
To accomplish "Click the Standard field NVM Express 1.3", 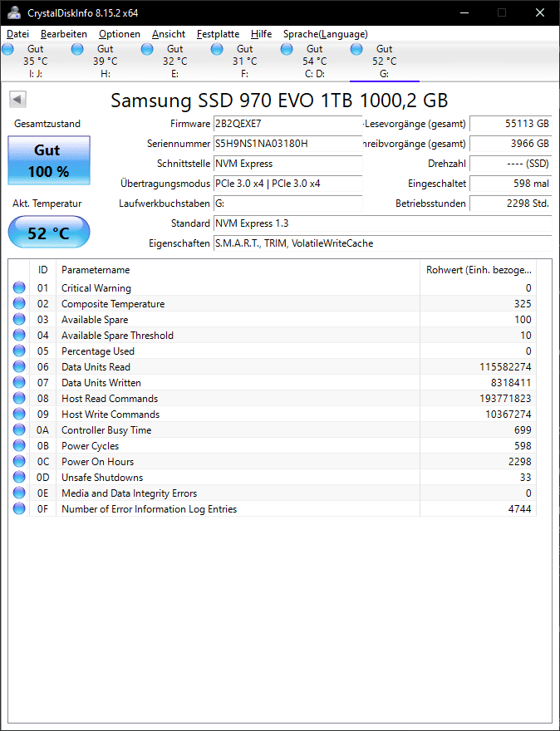I will (382, 223).
